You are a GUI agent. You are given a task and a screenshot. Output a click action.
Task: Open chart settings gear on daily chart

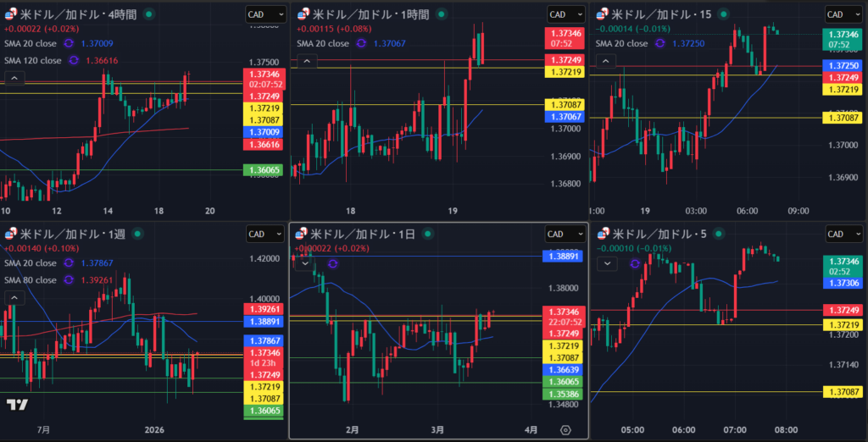coord(565,430)
